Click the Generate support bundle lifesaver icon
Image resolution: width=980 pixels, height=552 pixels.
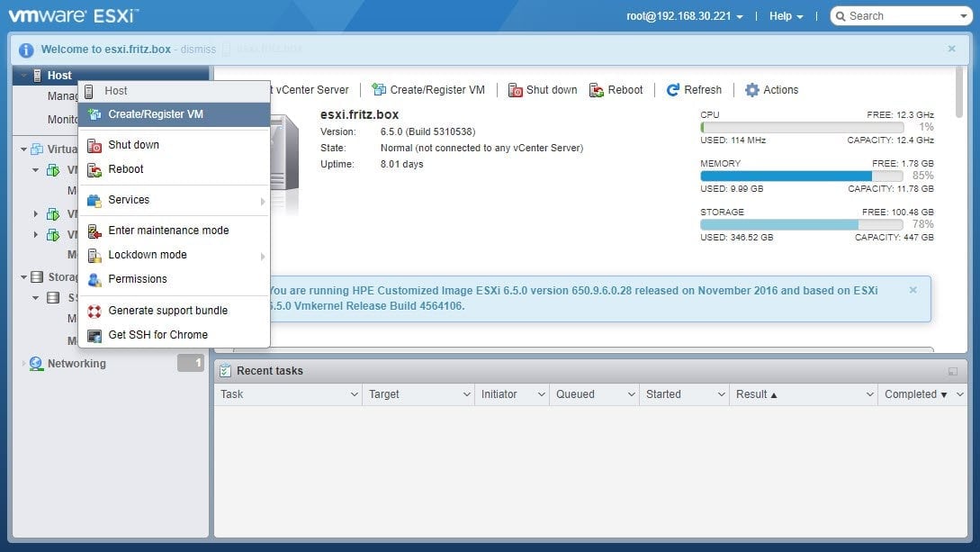point(94,311)
